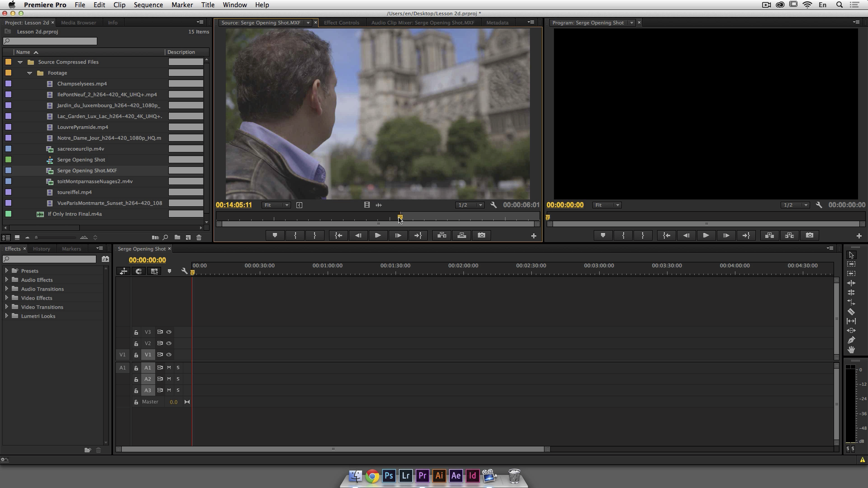Click Lift button in Program monitor
Viewport: 868px width, 488px height.
point(769,235)
